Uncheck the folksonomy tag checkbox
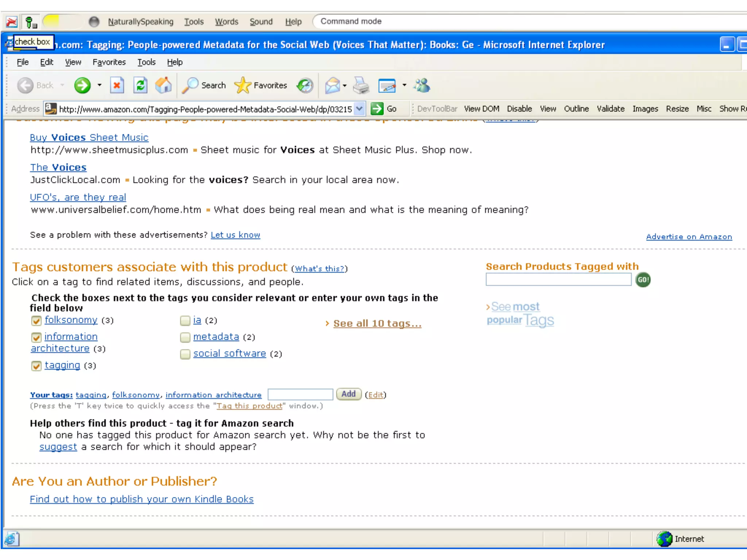 click(36, 320)
